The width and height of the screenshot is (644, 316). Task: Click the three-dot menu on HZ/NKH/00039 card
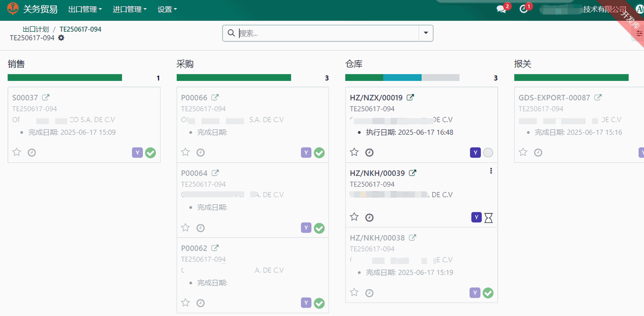[491, 171]
